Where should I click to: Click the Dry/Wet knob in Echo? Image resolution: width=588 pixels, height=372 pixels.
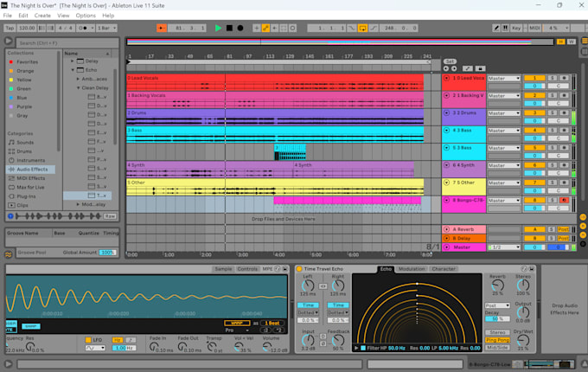tap(523, 341)
